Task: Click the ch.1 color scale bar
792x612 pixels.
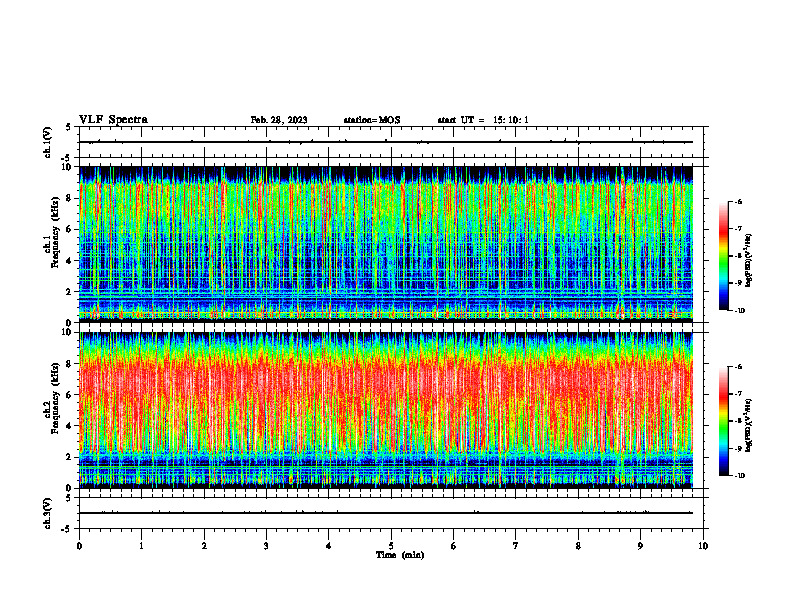Action: point(723,256)
